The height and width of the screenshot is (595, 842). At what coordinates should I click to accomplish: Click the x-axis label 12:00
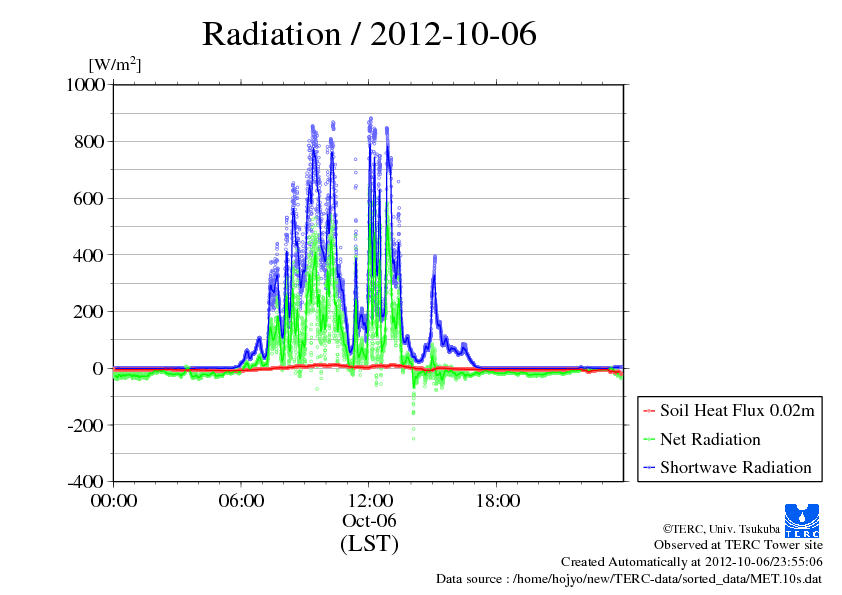(369, 501)
